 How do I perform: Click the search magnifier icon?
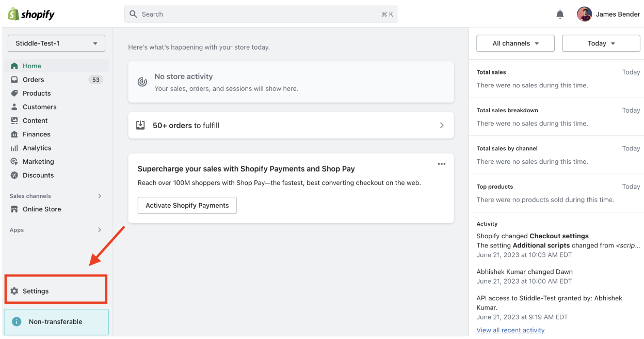click(x=134, y=14)
